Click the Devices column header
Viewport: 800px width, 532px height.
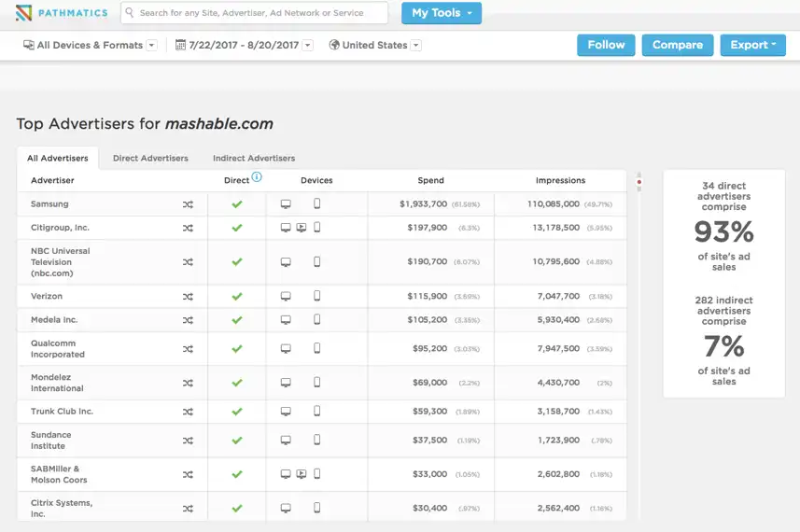[316, 180]
